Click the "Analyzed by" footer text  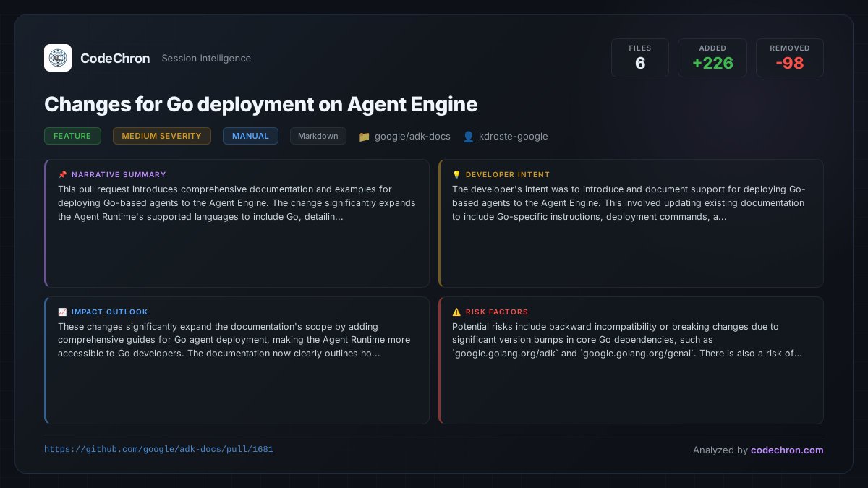(x=720, y=450)
